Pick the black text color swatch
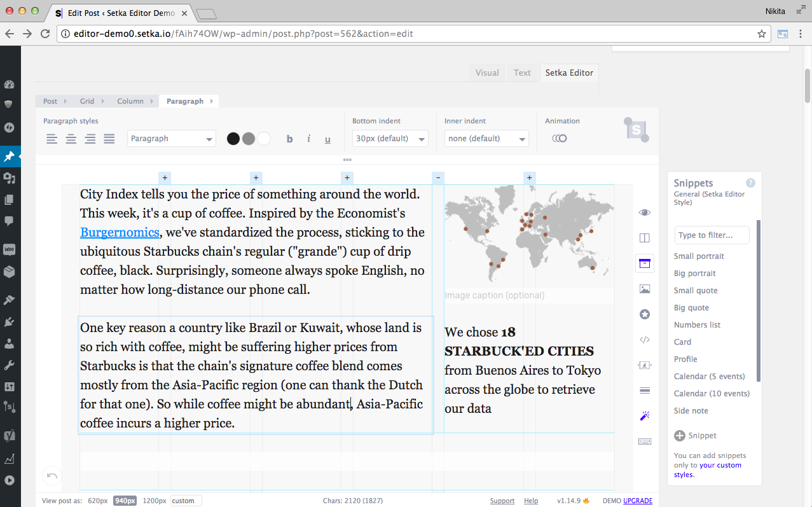 tap(233, 139)
